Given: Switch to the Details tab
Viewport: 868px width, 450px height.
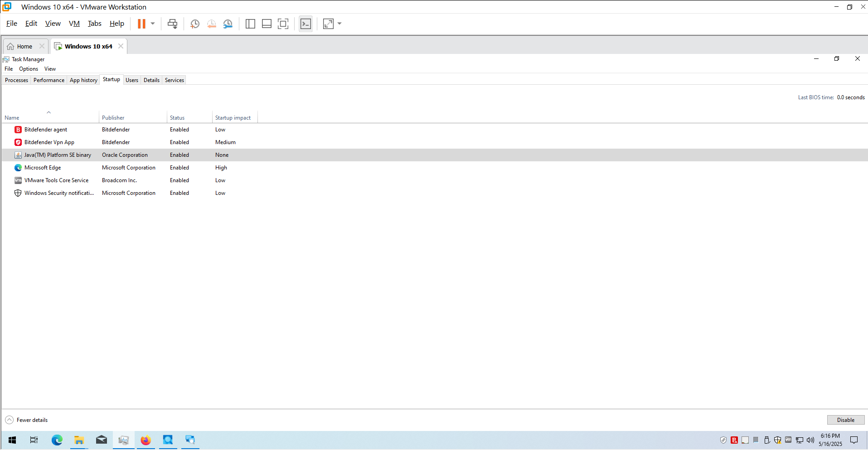Looking at the screenshot, I should click(x=151, y=80).
